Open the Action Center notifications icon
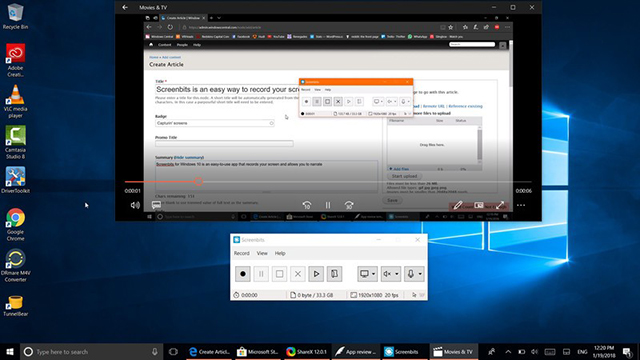This screenshot has width=640, height=360. (627, 351)
